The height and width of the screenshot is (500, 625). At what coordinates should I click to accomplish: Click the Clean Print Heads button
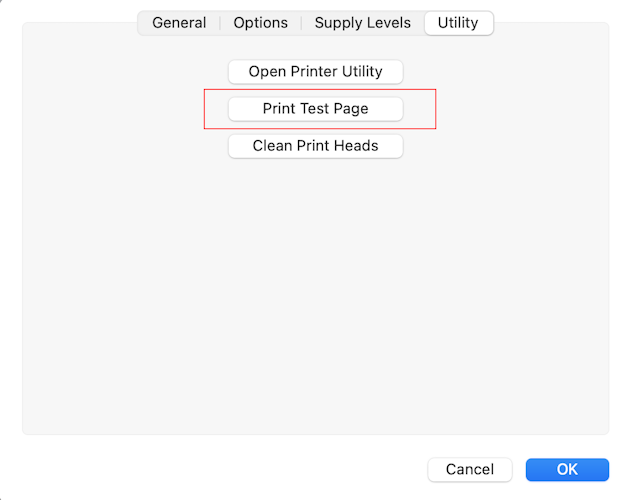pos(315,146)
